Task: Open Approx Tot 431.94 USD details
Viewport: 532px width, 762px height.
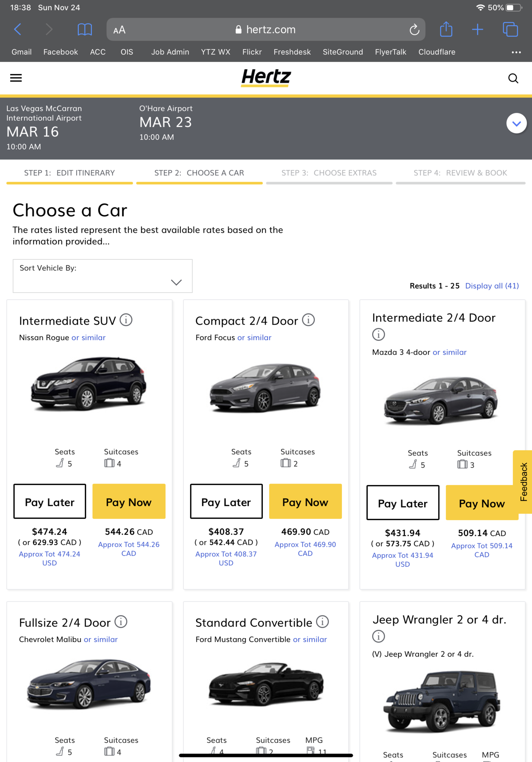Action: tap(403, 560)
